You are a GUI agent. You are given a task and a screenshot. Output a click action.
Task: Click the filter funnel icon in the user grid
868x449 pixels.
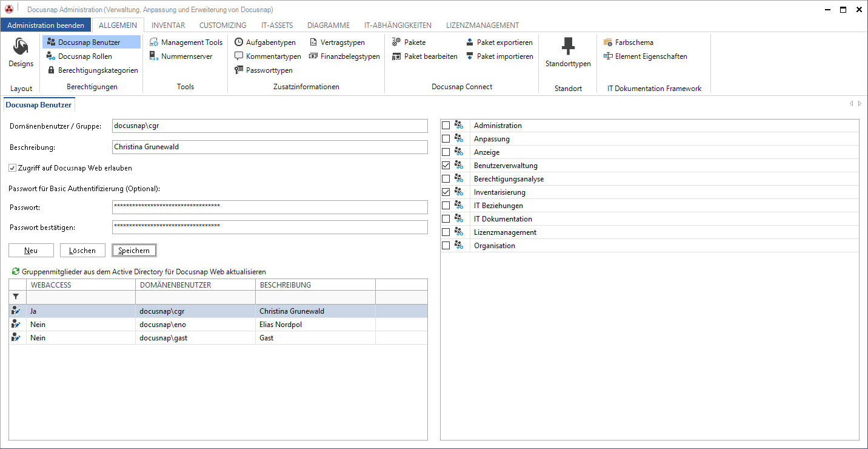[16, 297]
